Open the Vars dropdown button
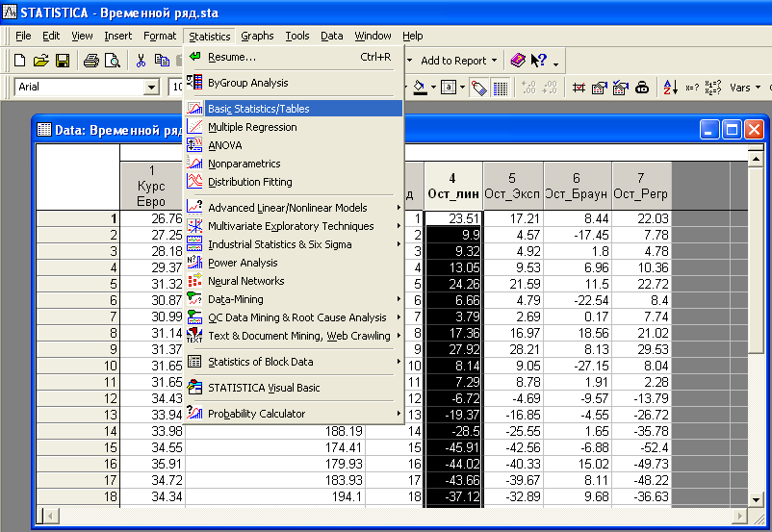The image size is (772, 532). point(759,88)
